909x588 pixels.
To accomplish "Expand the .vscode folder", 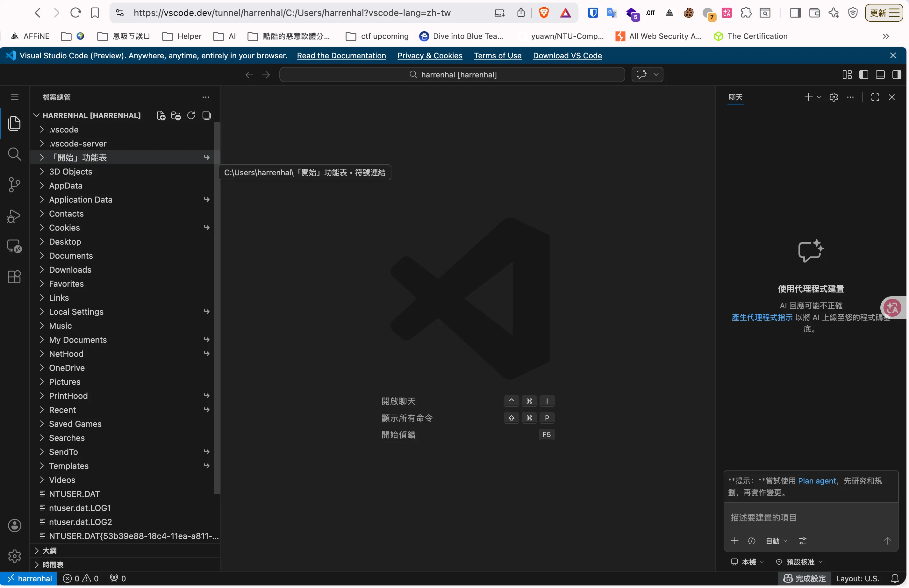I will (125, 129).
